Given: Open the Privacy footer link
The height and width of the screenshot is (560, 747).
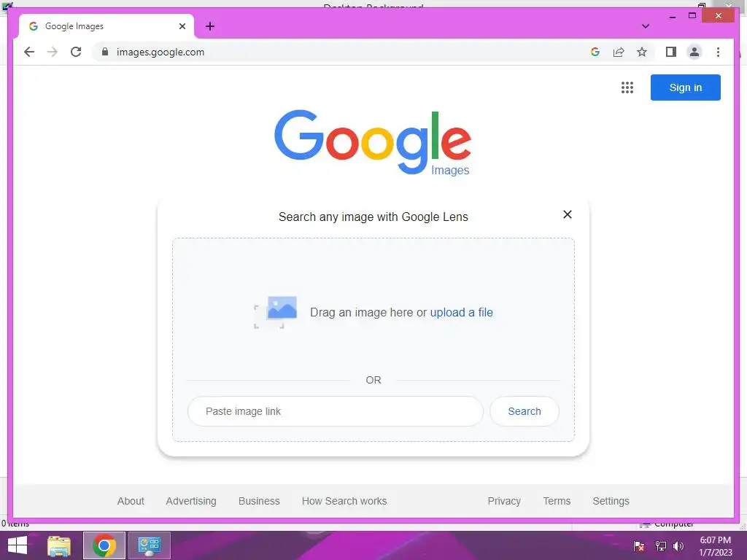Looking at the screenshot, I should [504, 501].
